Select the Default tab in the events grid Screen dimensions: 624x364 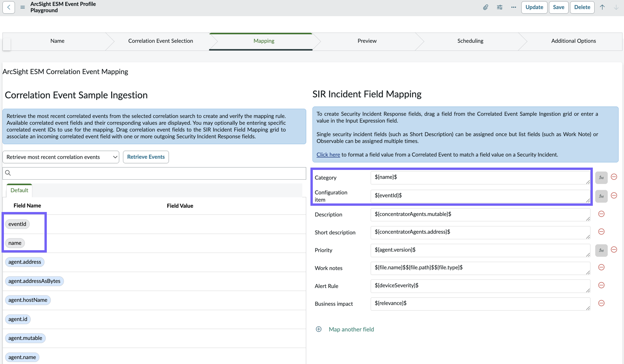[19, 190]
